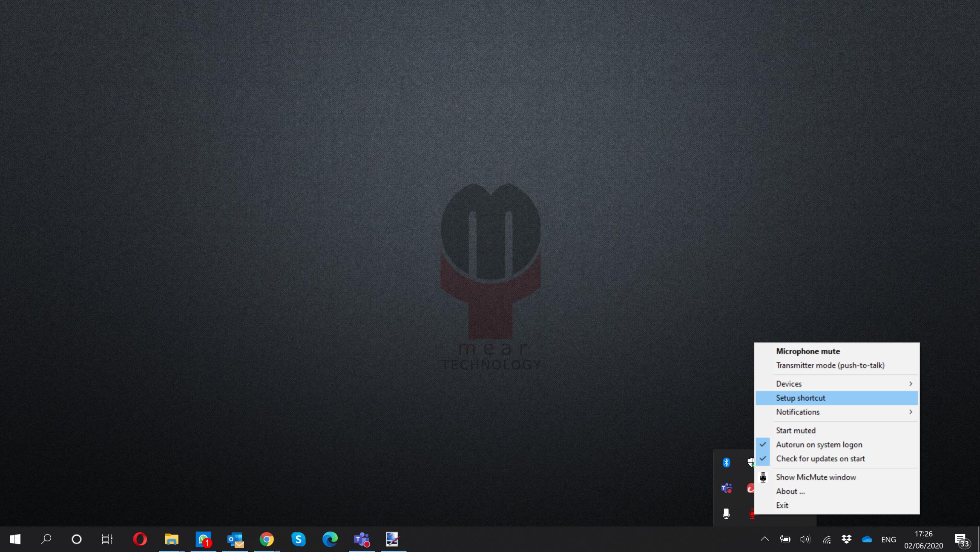Open Task View on the taskbar
The image size is (980, 552).
(107, 539)
